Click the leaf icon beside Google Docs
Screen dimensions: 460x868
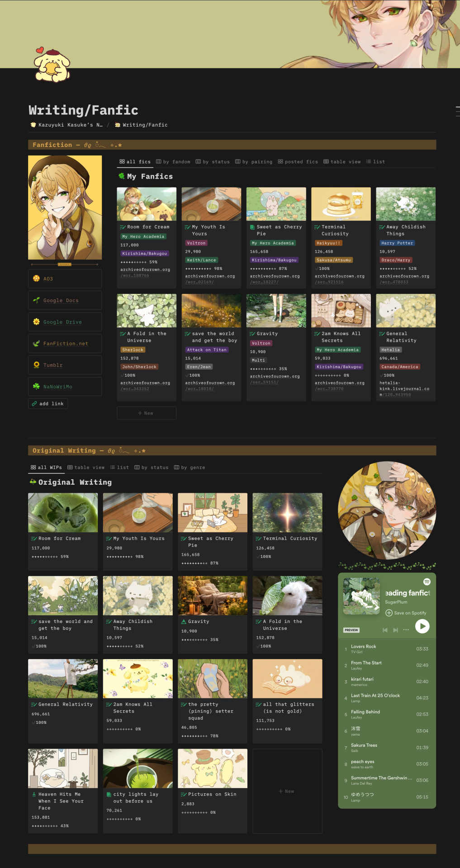click(x=36, y=300)
